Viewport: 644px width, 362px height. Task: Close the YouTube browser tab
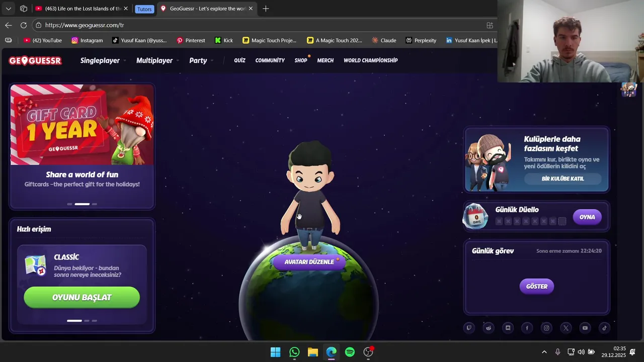[x=125, y=9]
